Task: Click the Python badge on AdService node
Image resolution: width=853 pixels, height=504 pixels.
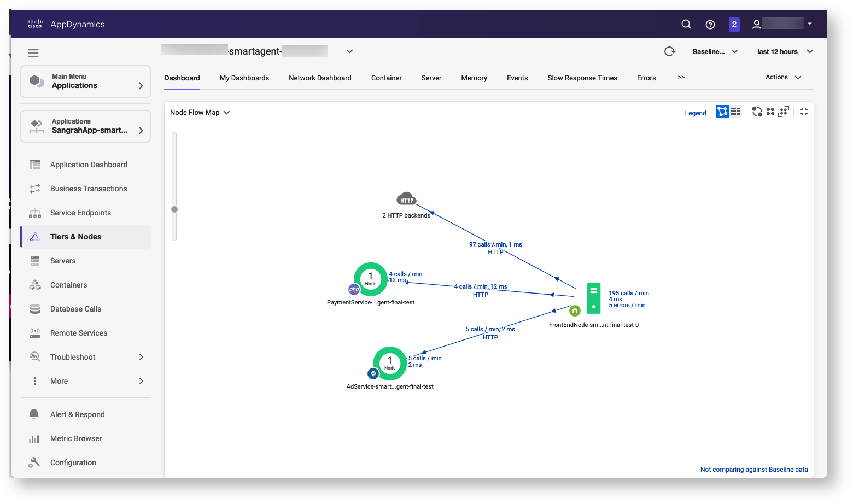Action: (x=373, y=373)
